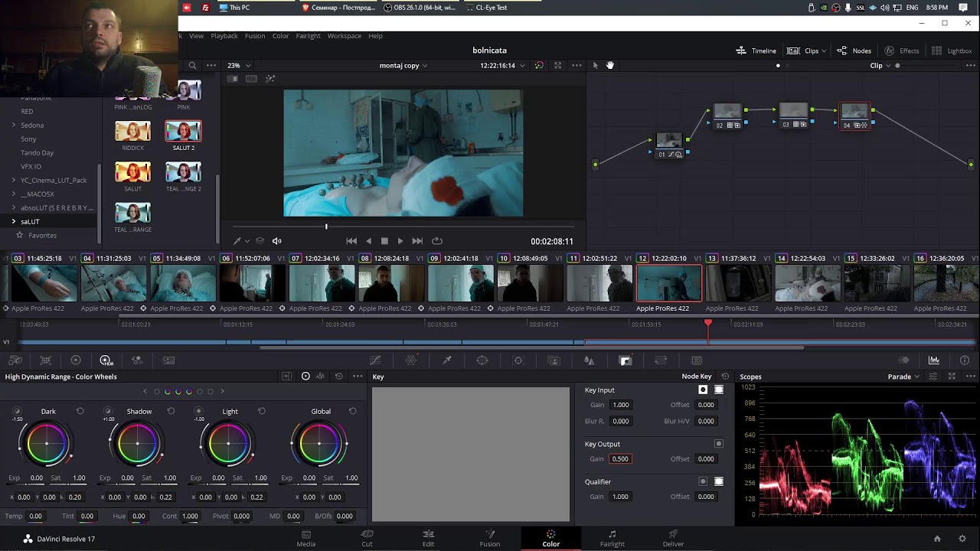Select the arrow pointer tool in node editor
The height and width of the screenshot is (551, 980).
(595, 65)
